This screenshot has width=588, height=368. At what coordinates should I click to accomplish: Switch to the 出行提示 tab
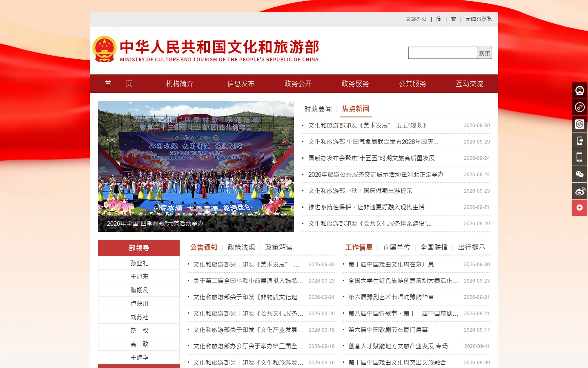472,247
